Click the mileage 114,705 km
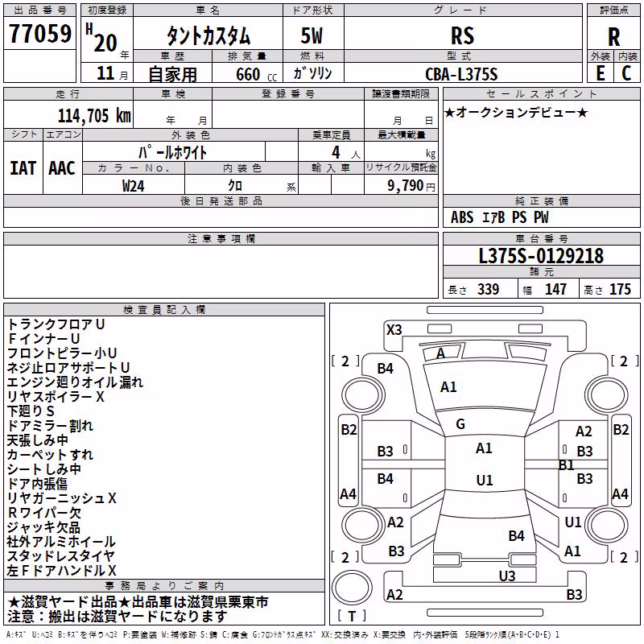The height and width of the screenshot is (644, 644). pos(94,116)
